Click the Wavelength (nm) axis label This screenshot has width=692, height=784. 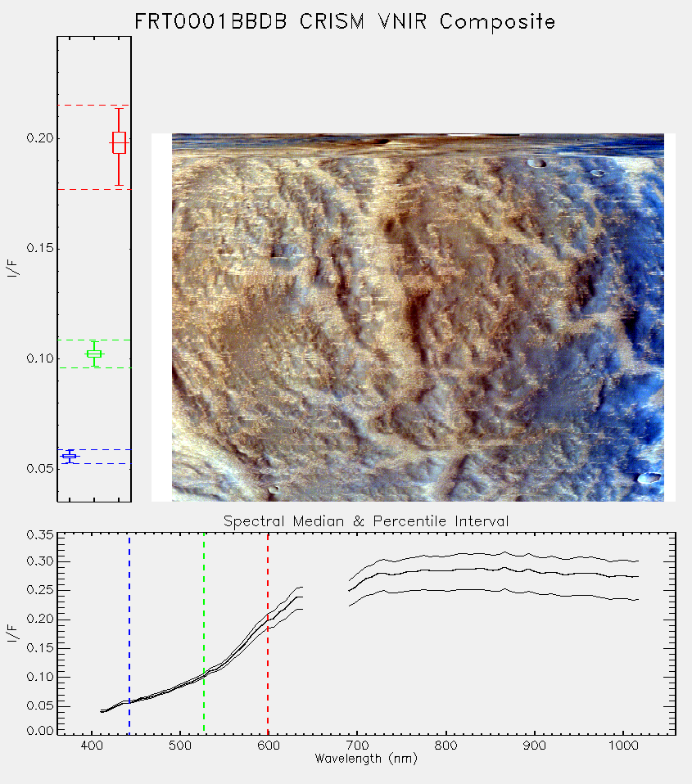[366, 759]
